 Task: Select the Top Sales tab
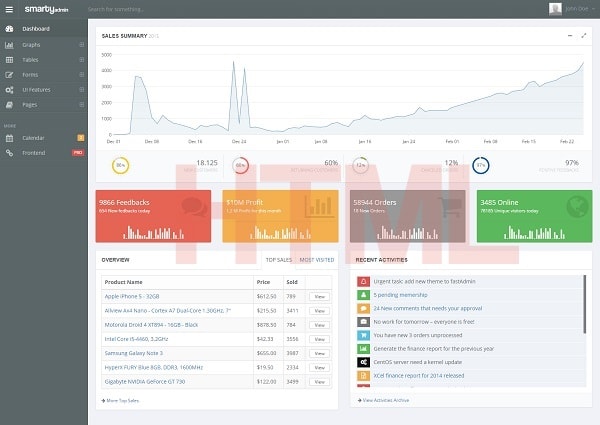click(278, 259)
